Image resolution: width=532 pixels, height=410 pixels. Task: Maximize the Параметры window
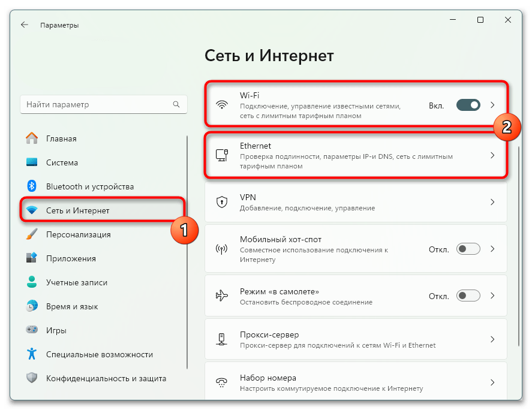click(480, 20)
